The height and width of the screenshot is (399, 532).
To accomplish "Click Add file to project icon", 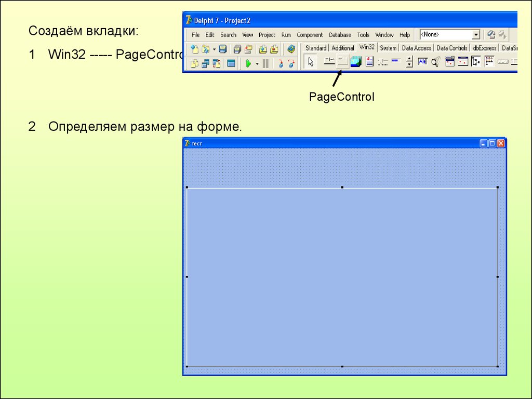I will (x=263, y=49).
